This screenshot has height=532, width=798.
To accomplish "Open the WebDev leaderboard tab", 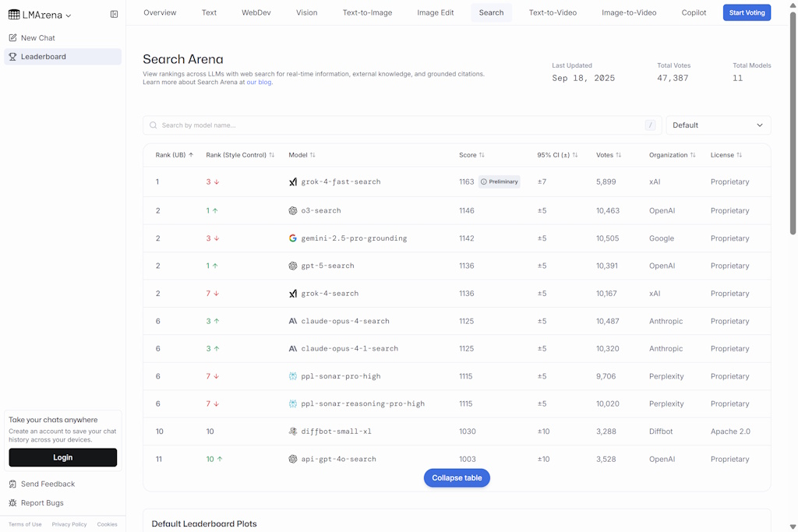I will point(256,12).
